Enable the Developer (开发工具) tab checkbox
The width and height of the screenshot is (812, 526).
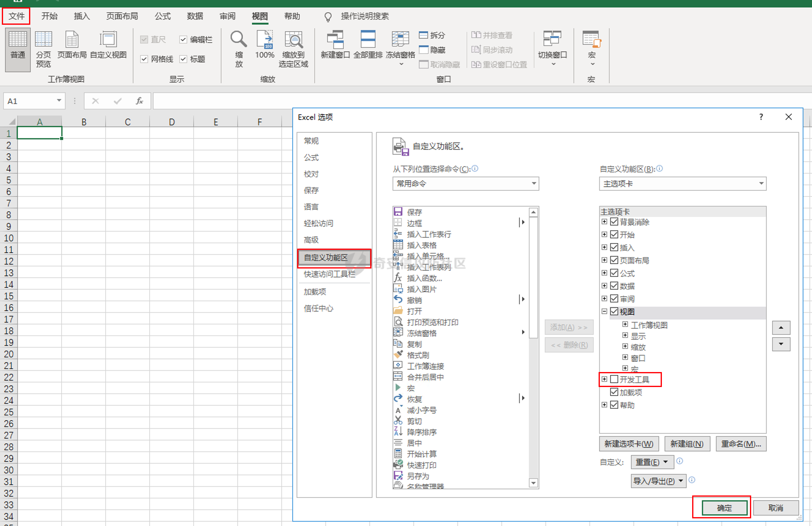click(x=614, y=379)
